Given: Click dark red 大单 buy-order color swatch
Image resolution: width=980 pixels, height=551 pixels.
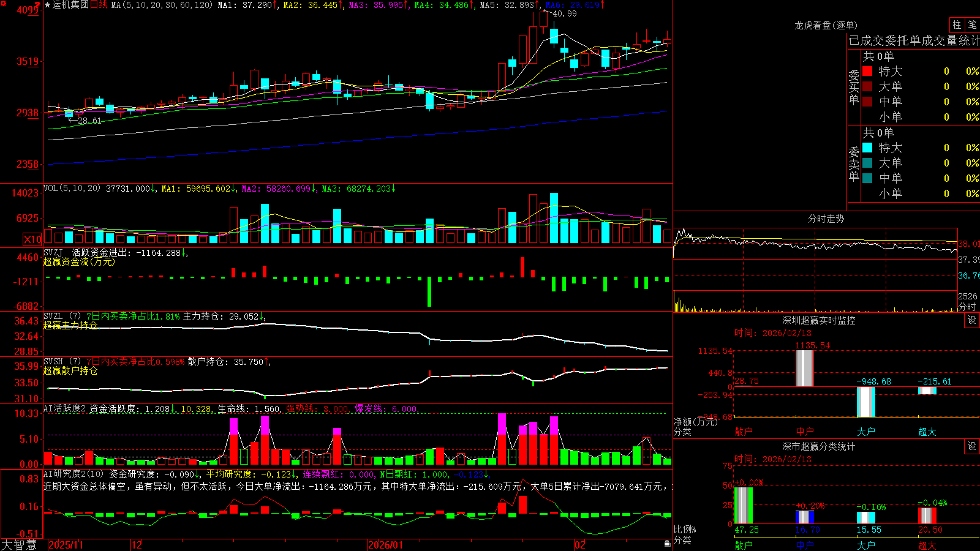Looking at the screenshot, I should pos(867,86).
